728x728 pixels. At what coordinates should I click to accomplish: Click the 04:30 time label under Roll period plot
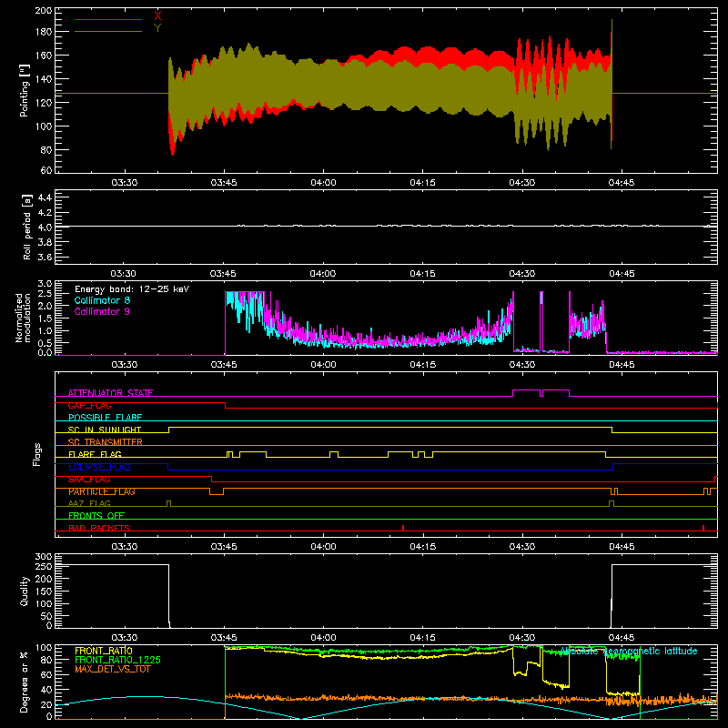pyautogui.click(x=521, y=274)
